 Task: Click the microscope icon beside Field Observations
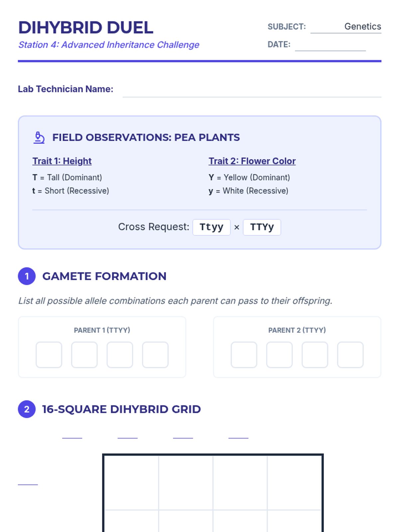[39, 137]
